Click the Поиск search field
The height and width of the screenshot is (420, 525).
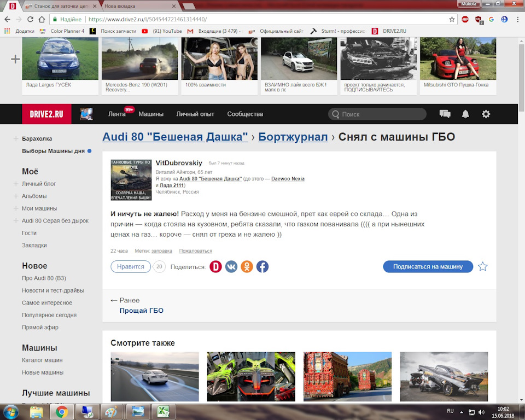[x=377, y=114]
